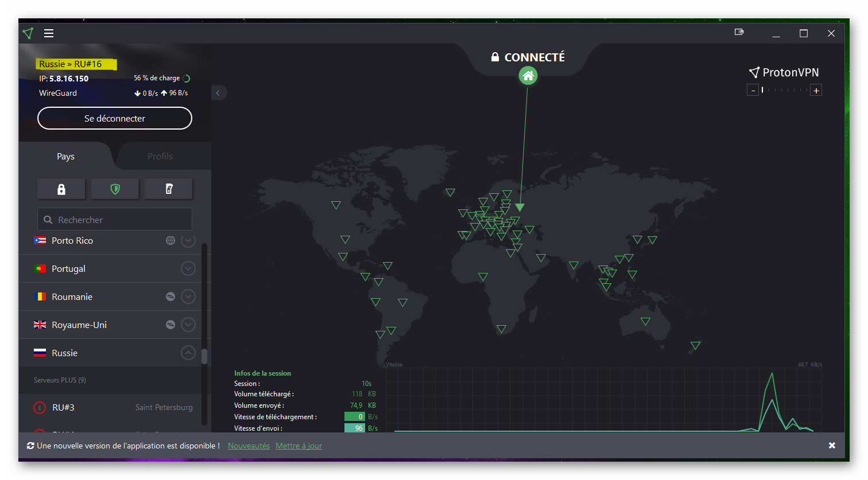Click the ProtonVPN logo icon in title bar
The height and width of the screenshot is (480, 868).
coord(28,33)
